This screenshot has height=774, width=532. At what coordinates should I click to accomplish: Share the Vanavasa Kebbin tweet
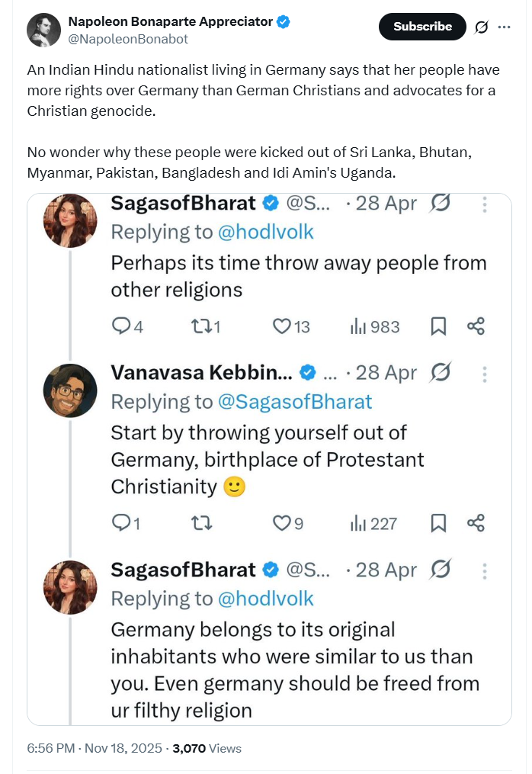(476, 523)
